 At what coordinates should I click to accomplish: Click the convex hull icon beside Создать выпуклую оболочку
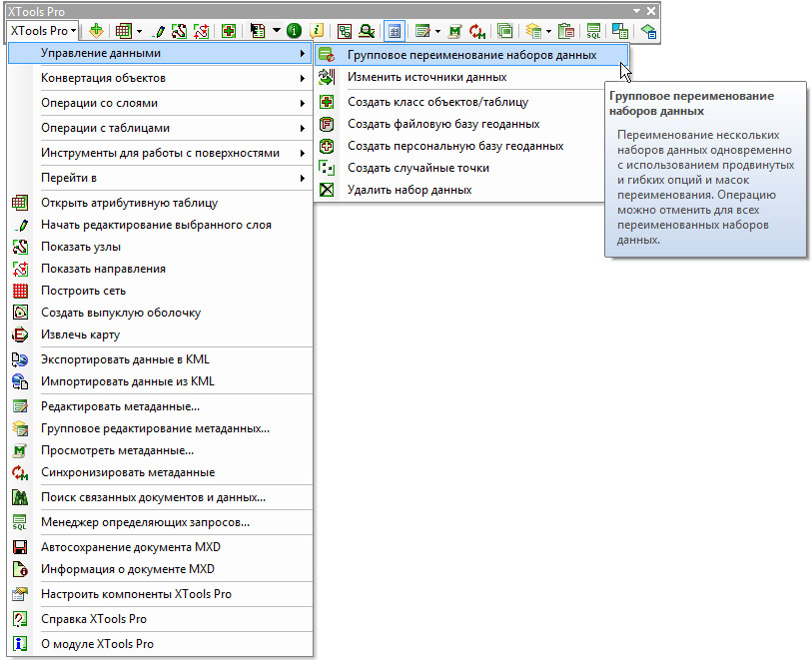coord(20,313)
